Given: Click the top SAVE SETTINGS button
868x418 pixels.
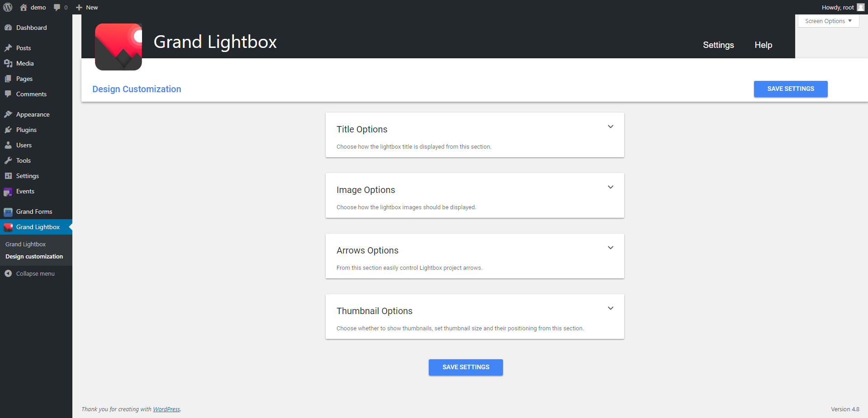Looking at the screenshot, I should tap(791, 89).
